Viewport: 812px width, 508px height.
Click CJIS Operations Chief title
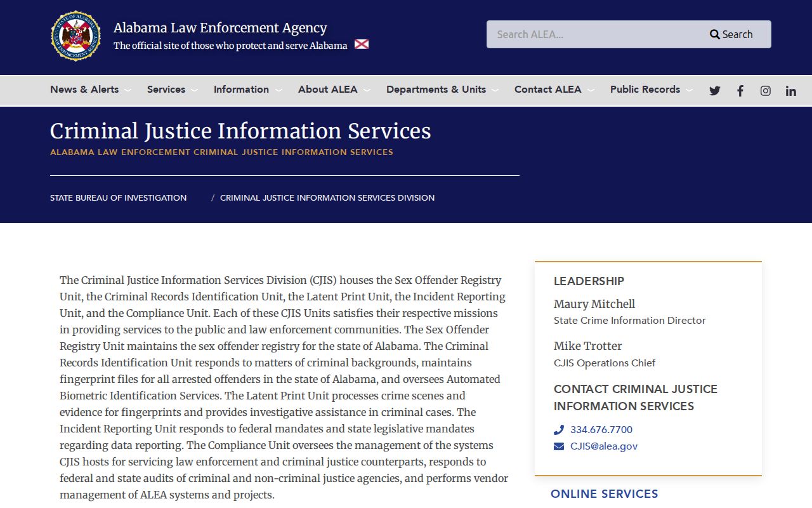605,363
